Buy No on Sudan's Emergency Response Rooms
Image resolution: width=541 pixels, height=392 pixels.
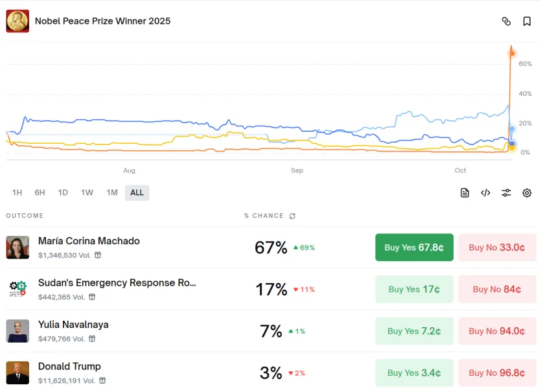point(497,290)
